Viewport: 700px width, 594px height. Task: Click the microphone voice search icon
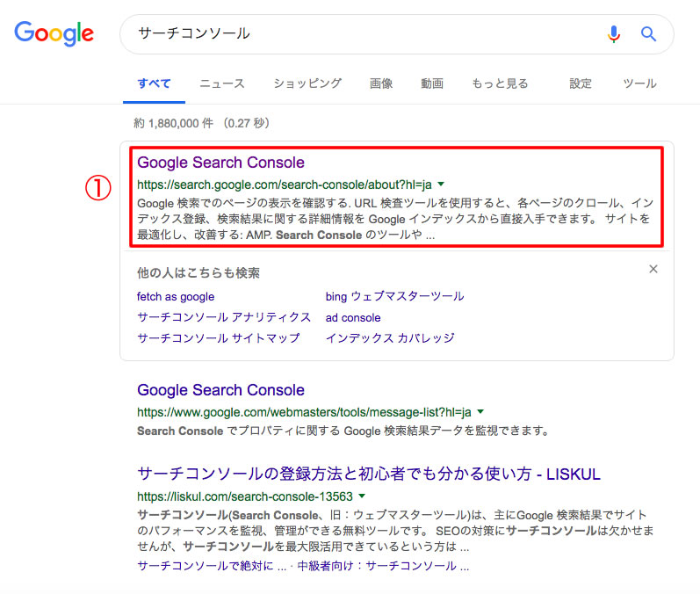pyautogui.click(x=614, y=34)
